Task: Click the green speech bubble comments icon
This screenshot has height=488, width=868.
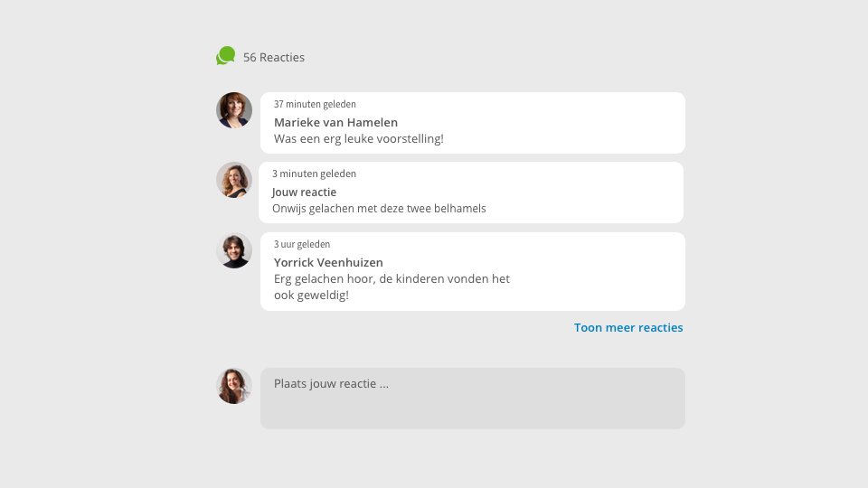Action: [225, 56]
